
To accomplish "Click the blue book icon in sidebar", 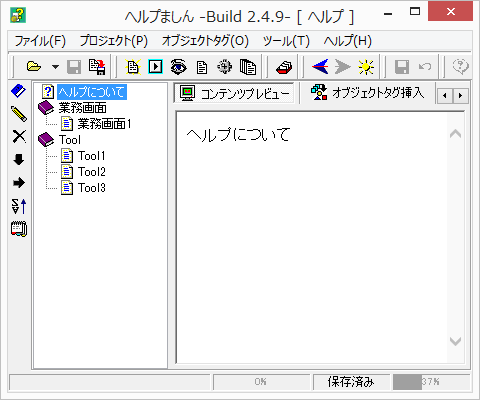I will pyautogui.click(x=19, y=90).
